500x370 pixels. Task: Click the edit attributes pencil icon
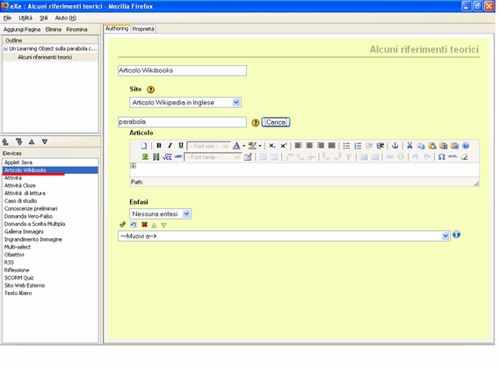tap(248, 157)
